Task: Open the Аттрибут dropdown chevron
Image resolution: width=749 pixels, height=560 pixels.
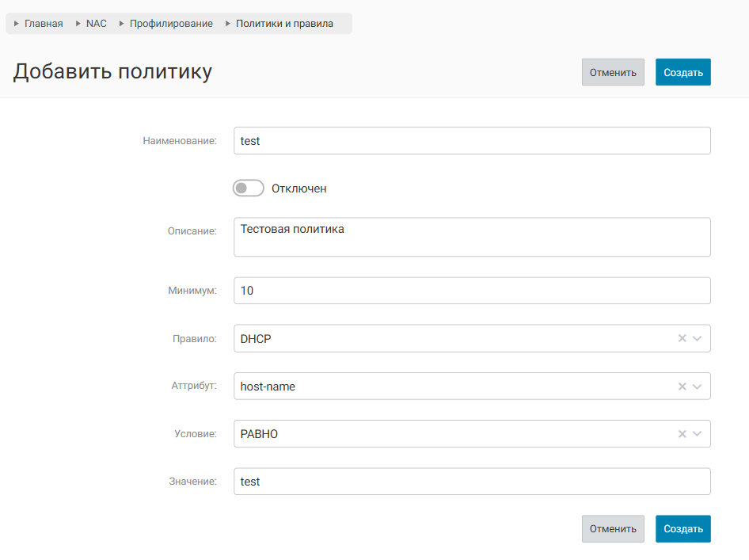Action: click(698, 387)
